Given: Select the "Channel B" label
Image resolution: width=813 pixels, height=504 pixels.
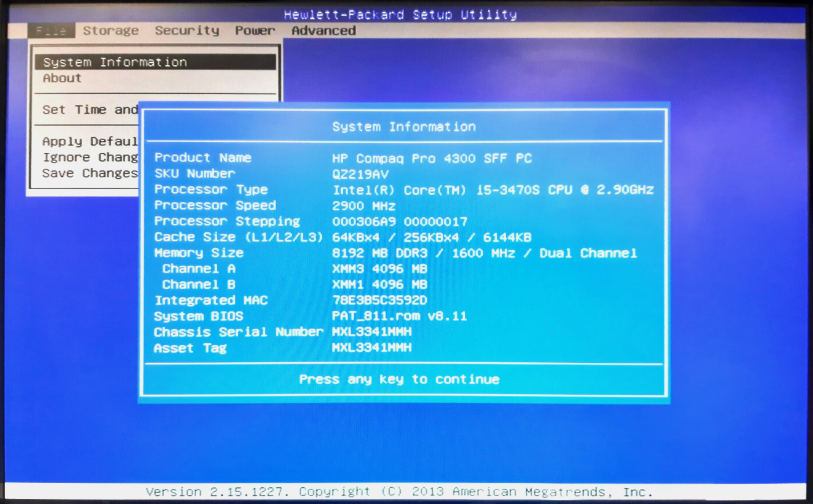Looking at the screenshot, I should (199, 285).
